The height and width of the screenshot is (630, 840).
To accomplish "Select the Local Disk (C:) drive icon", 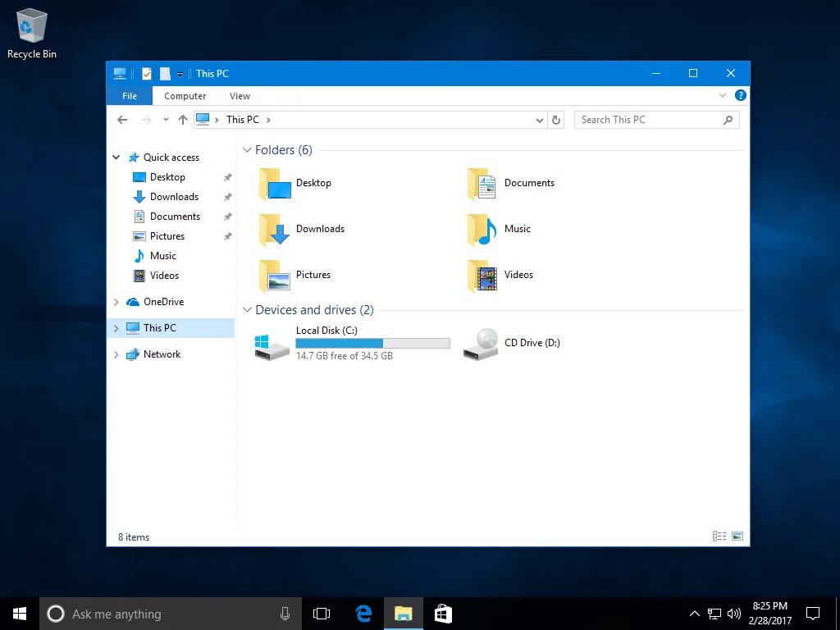I will 272,347.
